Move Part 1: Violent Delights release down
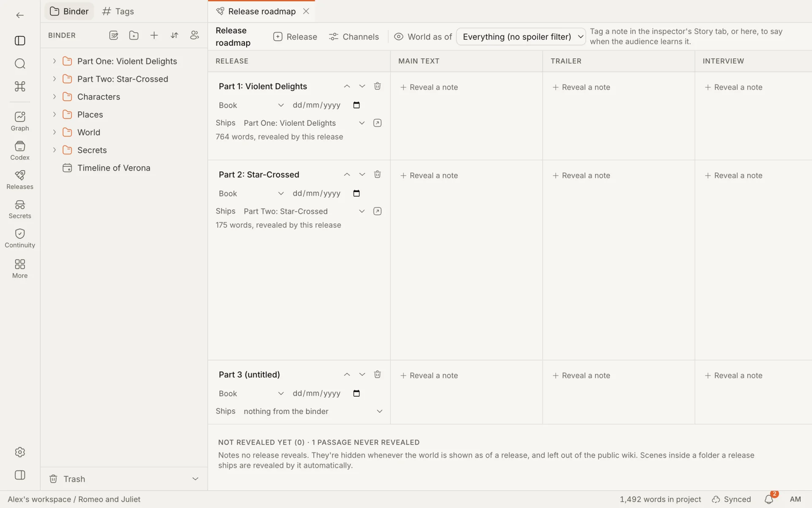812x508 pixels. point(362,86)
